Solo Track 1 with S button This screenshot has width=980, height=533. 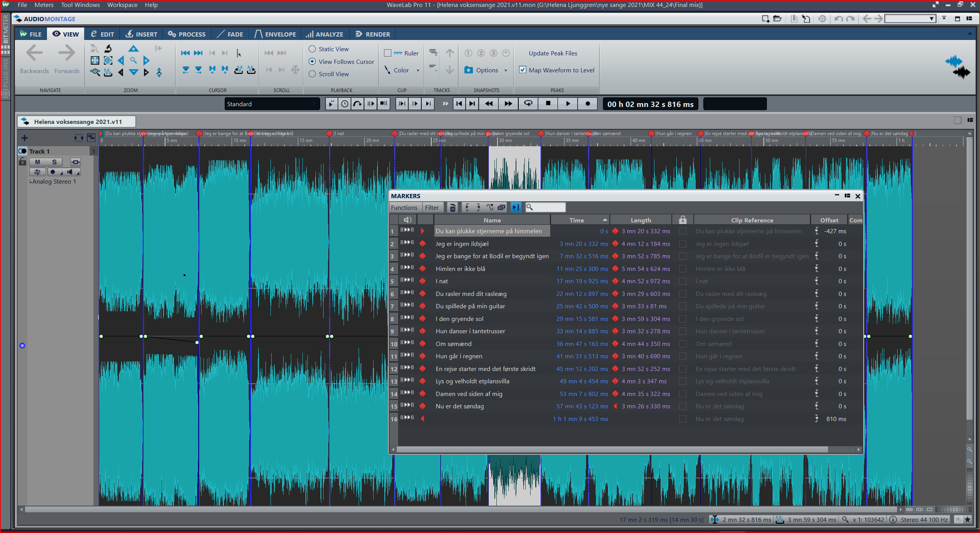[54, 162]
